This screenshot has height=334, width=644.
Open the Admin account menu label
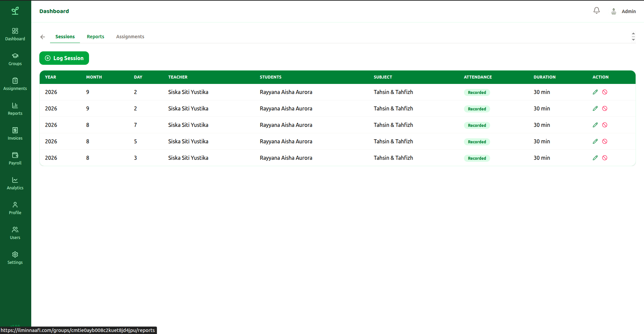629,11
